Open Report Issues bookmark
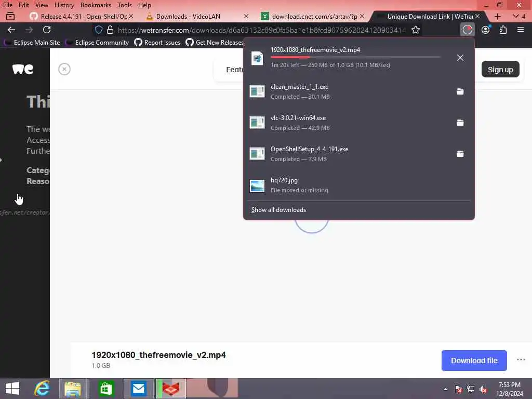The image size is (532, 399). [157, 43]
